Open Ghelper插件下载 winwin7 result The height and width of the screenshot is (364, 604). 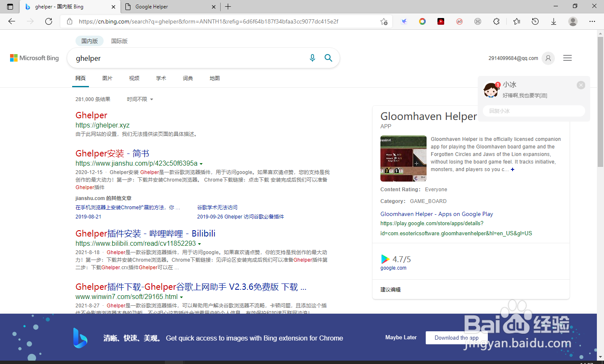pos(191,287)
